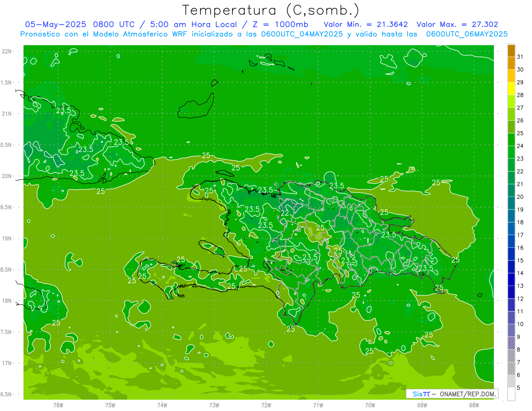532x411 pixels.
Task: Click the legend color swatch between 8 and 9
Action: click(x=511, y=343)
